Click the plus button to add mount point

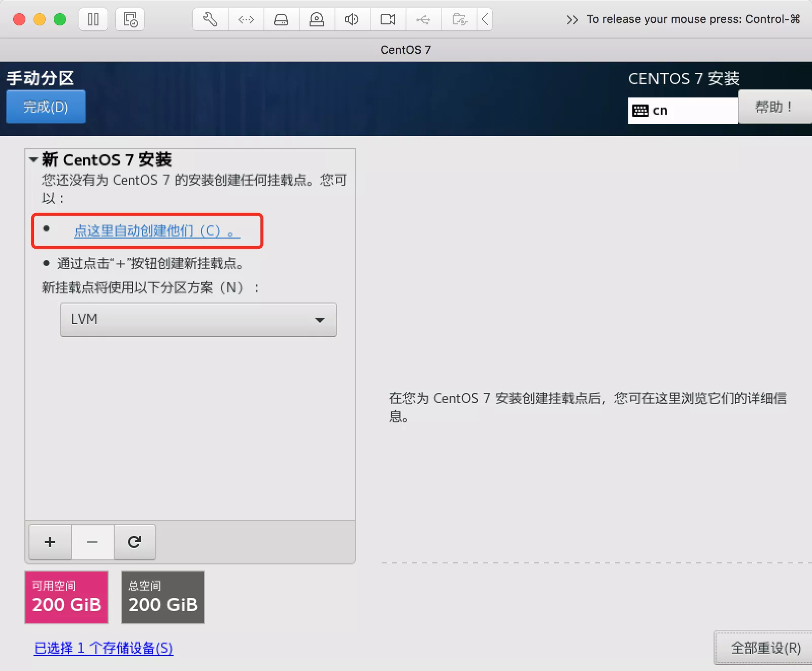50,542
